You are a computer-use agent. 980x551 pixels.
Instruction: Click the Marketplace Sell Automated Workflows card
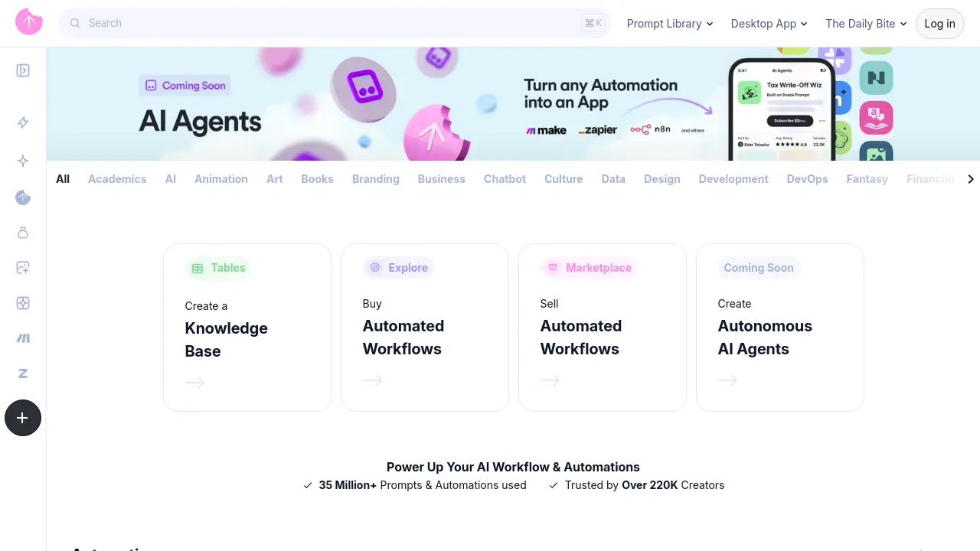pos(603,328)
